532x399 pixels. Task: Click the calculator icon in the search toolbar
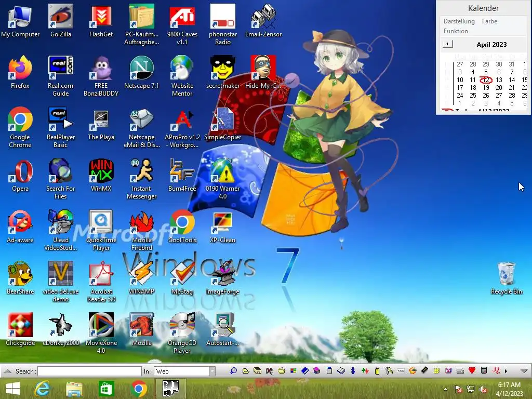[484, 370]
